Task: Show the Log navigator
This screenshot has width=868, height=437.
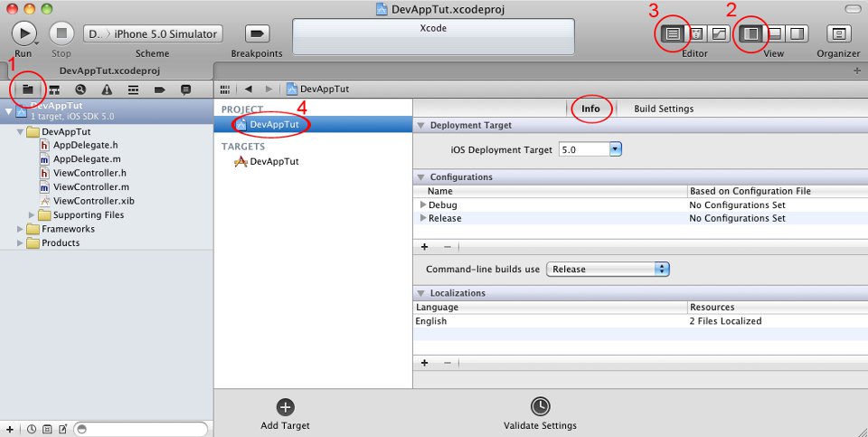Action: [x=186, y=90]
